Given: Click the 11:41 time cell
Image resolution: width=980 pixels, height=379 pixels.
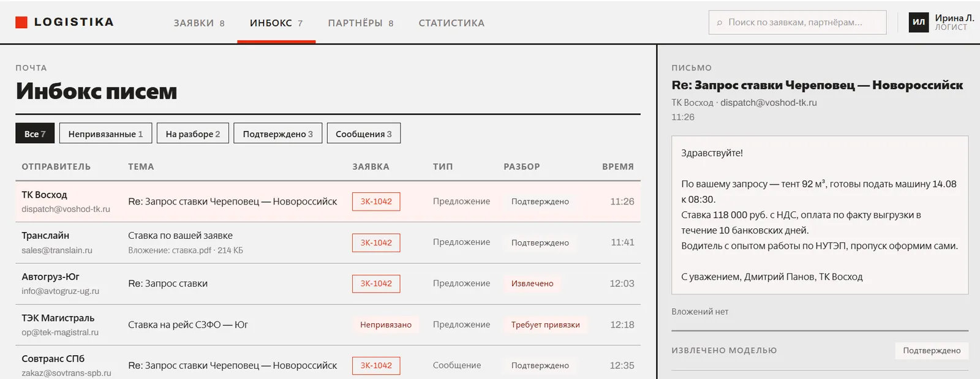Looking at the screenshot, I should 622,242.
